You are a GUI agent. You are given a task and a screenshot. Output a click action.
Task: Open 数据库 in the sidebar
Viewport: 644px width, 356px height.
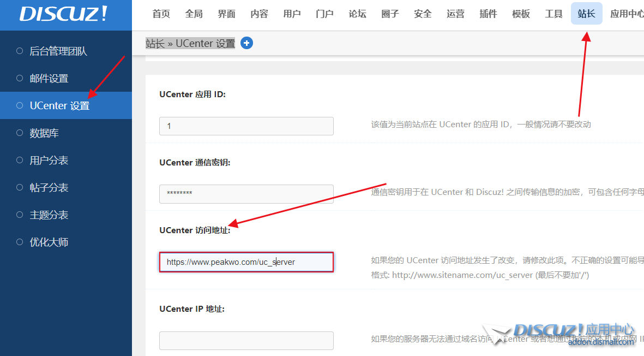[x=44, y=133]
